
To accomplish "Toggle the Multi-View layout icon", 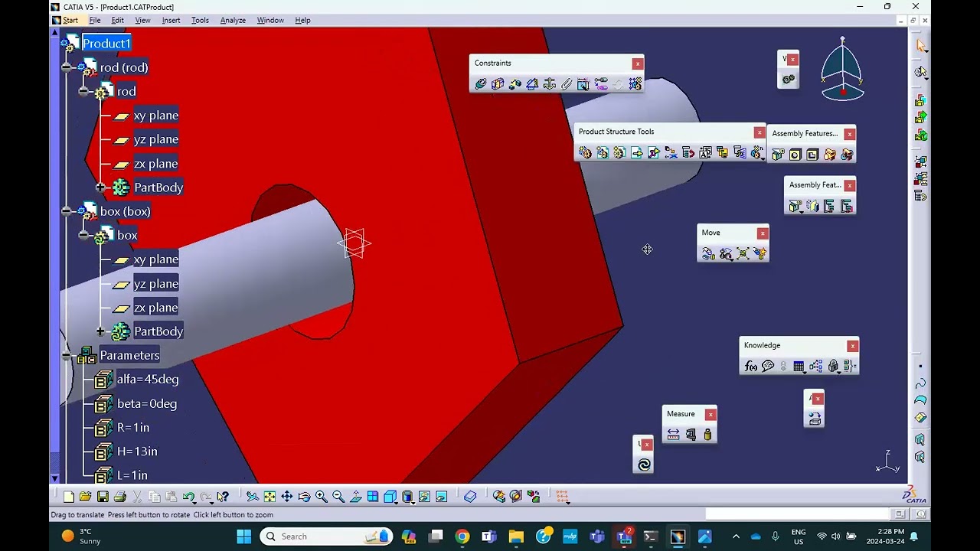I will pos(373,497).
